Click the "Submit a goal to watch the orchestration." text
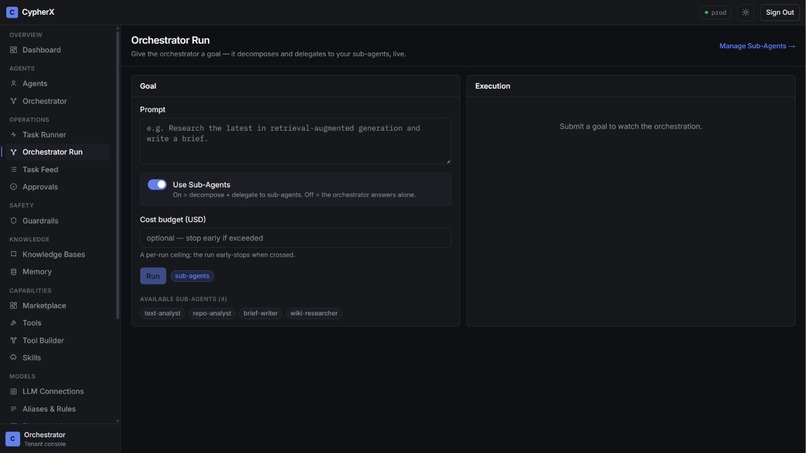806x453 pixels. tap(630, 126)
